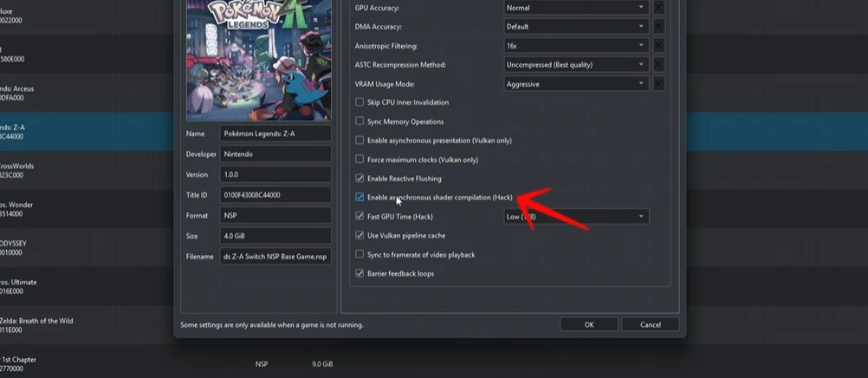Uncheck Barrier feedback loops
Screen dimensions: 868x378
(360, 274)
